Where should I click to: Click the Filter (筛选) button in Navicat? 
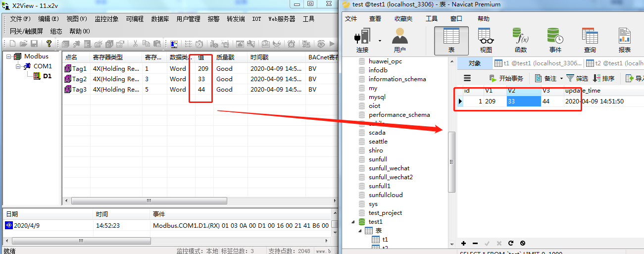(577, 78)
